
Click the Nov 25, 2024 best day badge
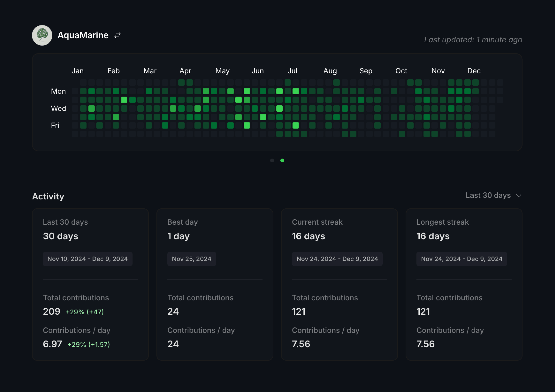(x=191, y=259)
